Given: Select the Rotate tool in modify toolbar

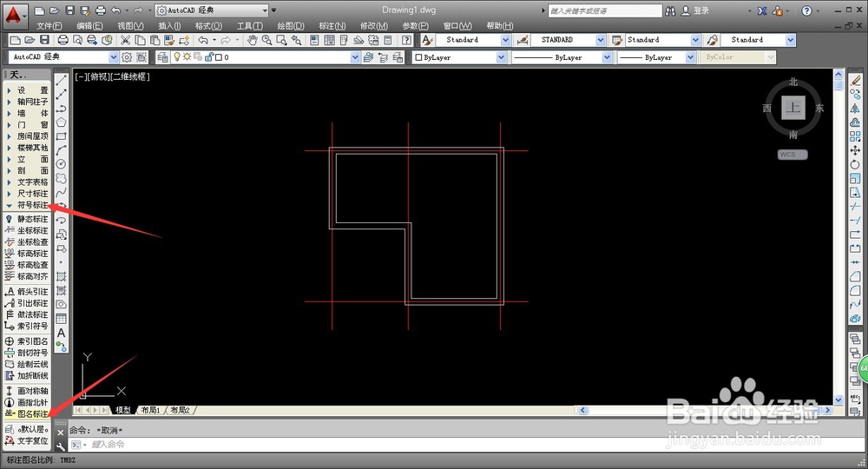Looking at the screenshot, I should coord(855,164).
